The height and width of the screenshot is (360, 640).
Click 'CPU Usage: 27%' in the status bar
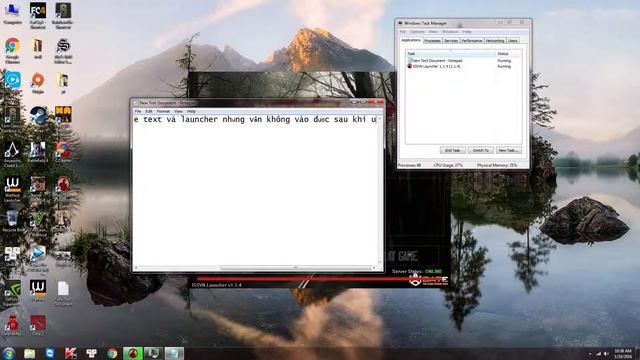pos(448,165)
